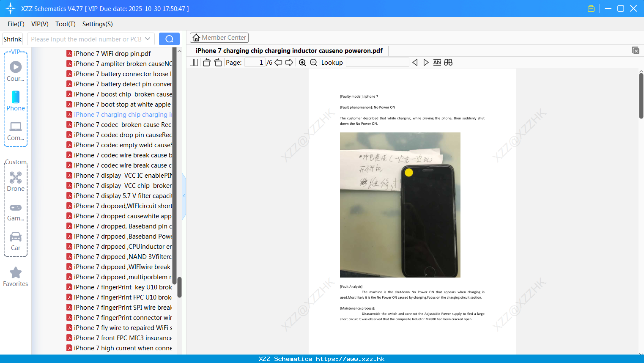This screenshot has height=363, width=644.
Task: Go to the next page arrow
Action: pyautogui.click(x=289, y=63)
